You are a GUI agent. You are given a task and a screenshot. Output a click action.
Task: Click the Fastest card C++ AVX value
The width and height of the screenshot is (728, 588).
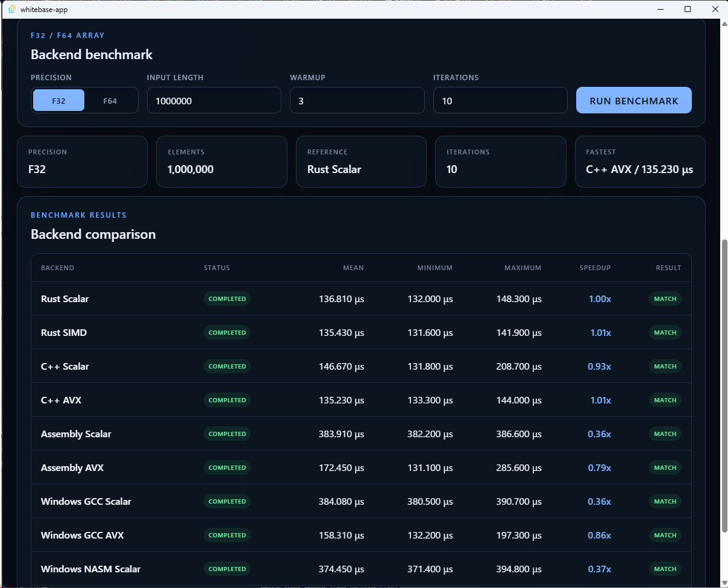pos(639,169)
